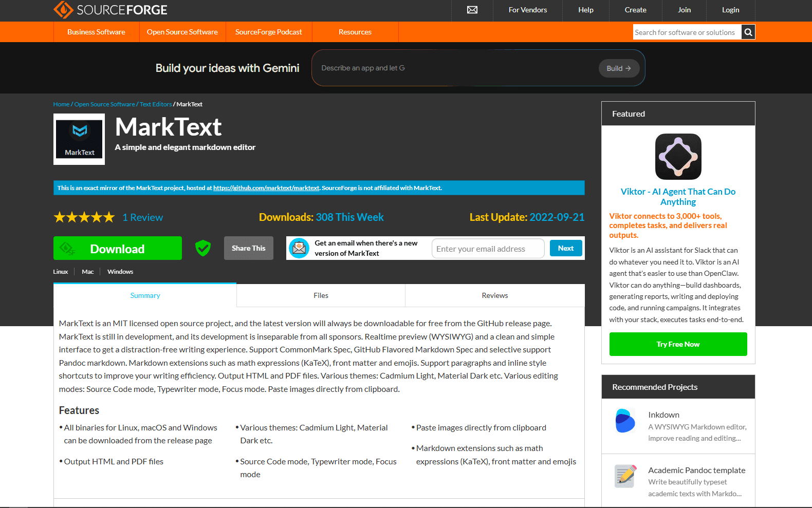Click the Share This button

(249, 248)
